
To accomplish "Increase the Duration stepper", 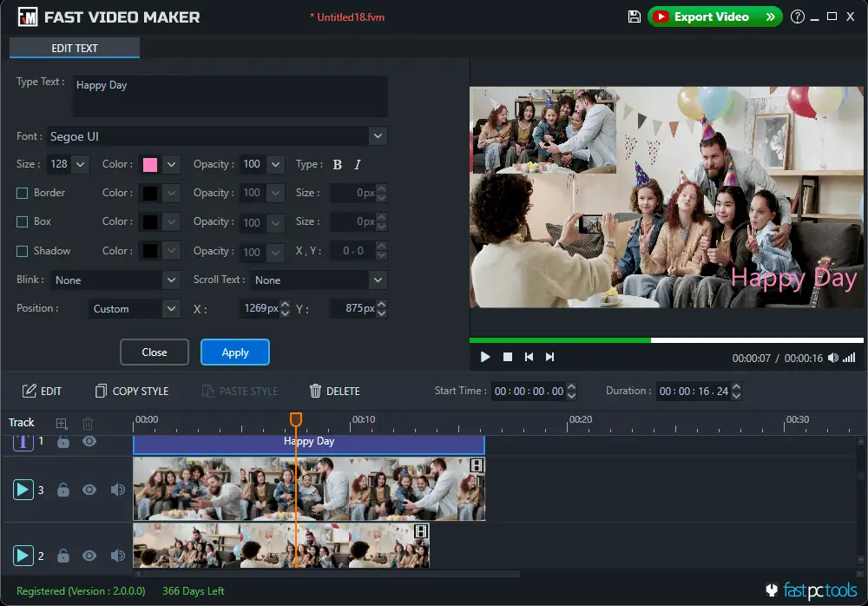I will 736,386.
